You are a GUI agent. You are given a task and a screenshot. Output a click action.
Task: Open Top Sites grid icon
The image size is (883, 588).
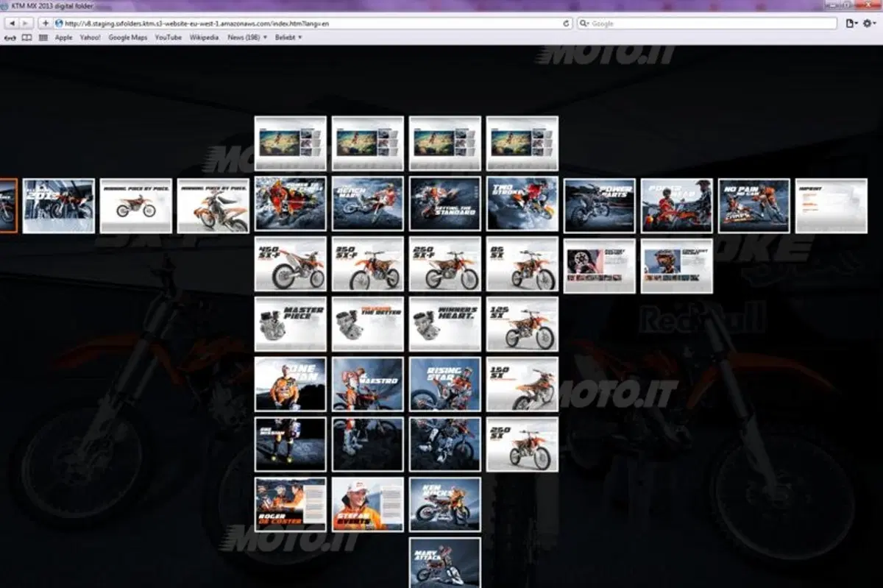pos(43,38)
